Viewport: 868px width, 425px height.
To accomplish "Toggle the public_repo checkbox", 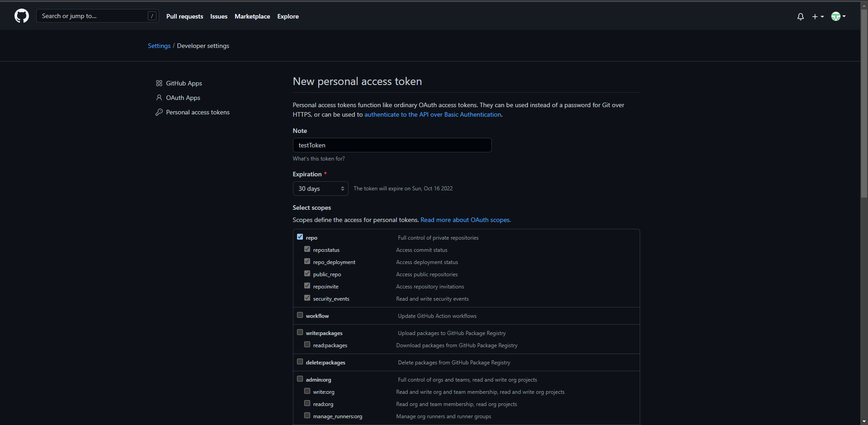I will (307, 274).
